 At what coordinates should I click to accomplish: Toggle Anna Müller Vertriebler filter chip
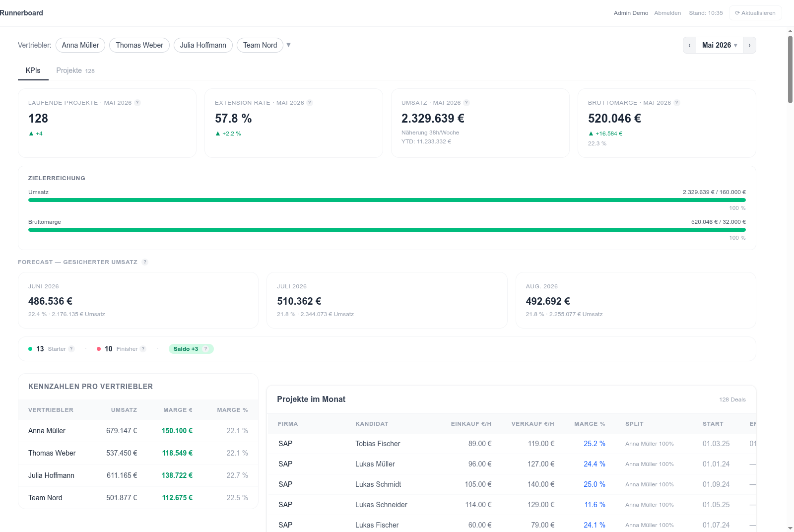pos(80,45)
